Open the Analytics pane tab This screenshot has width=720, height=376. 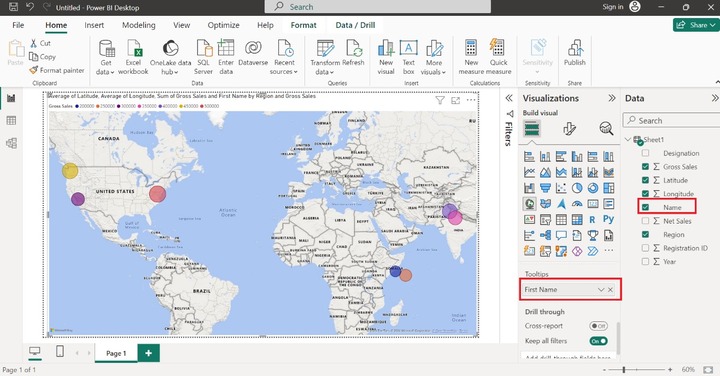point(606,129)
